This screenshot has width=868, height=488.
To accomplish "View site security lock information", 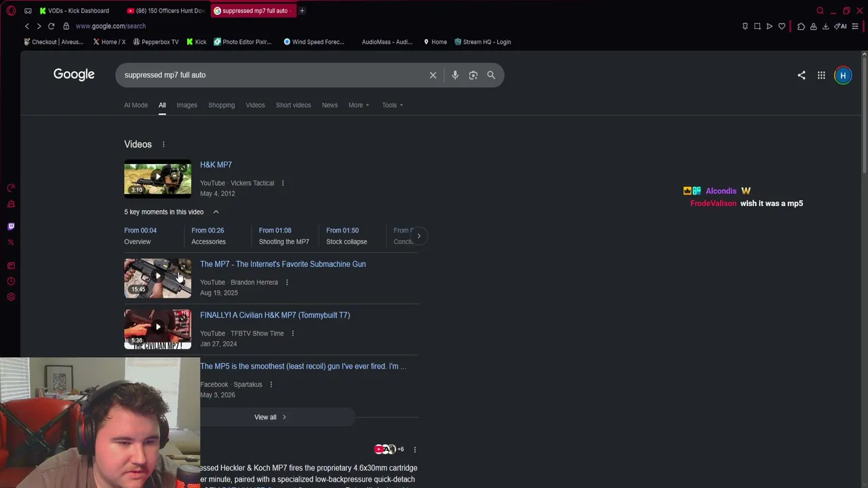I will point(66,26).
